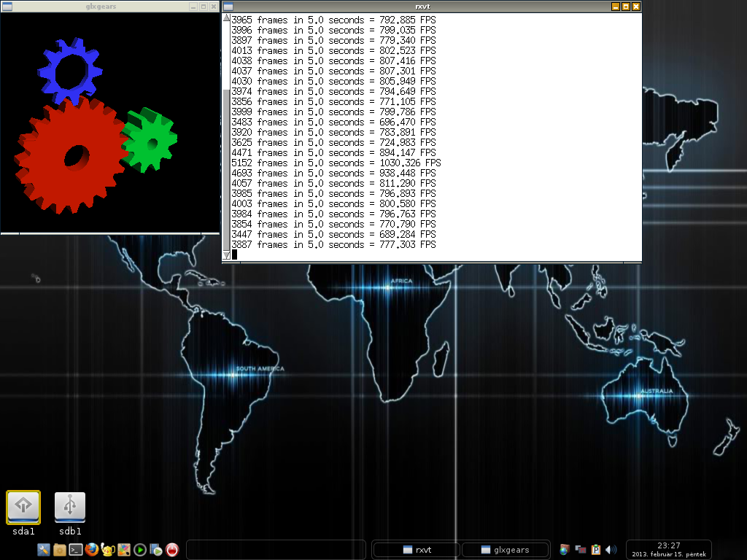This screenshot has height=560, width=747.
Task: Click the line reading 894.147 FPS
Action: pyautogui.click(x=333, y=152)
